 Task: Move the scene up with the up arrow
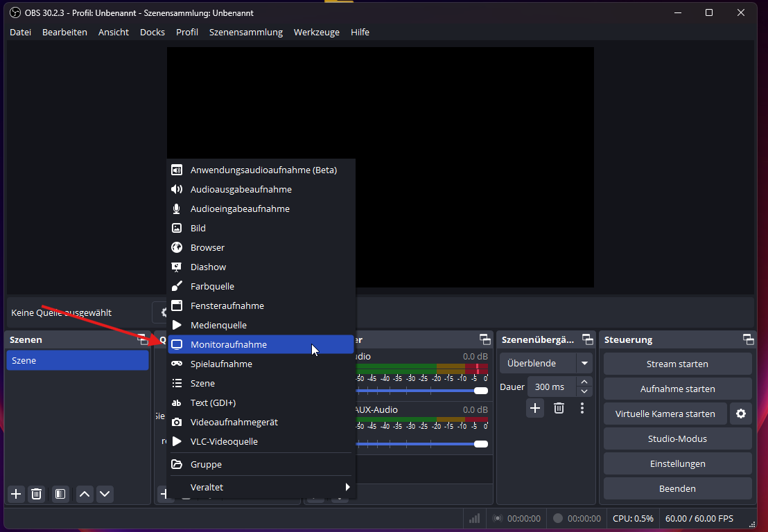(85, 494)
